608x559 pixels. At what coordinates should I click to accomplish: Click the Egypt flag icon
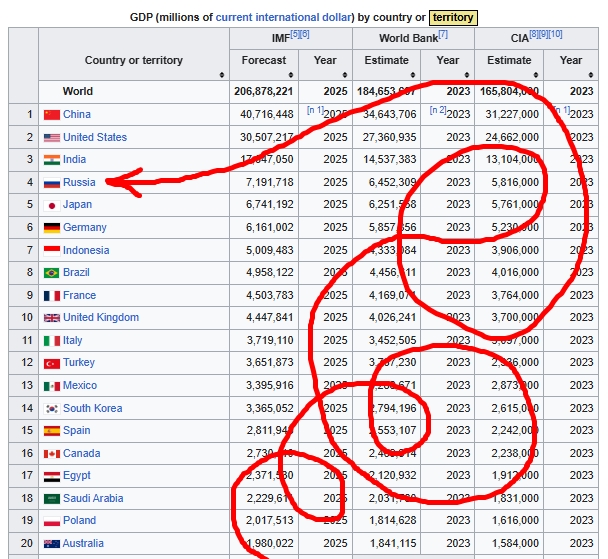coord(52,476)
